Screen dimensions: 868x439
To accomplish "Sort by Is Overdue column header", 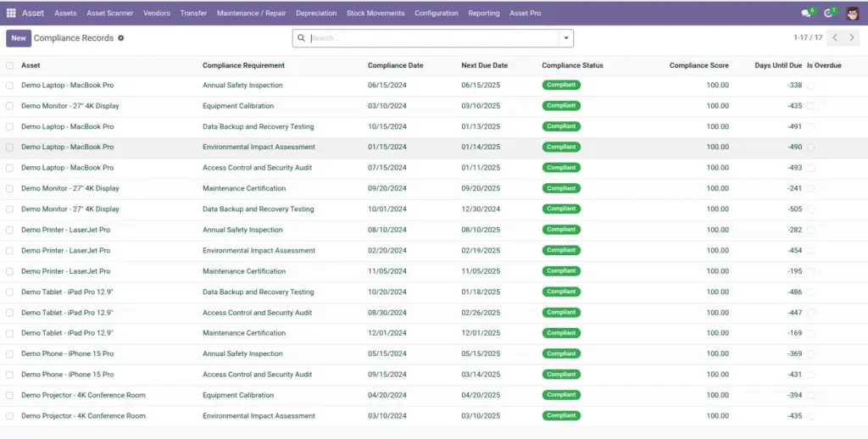I will click(824, 65).
